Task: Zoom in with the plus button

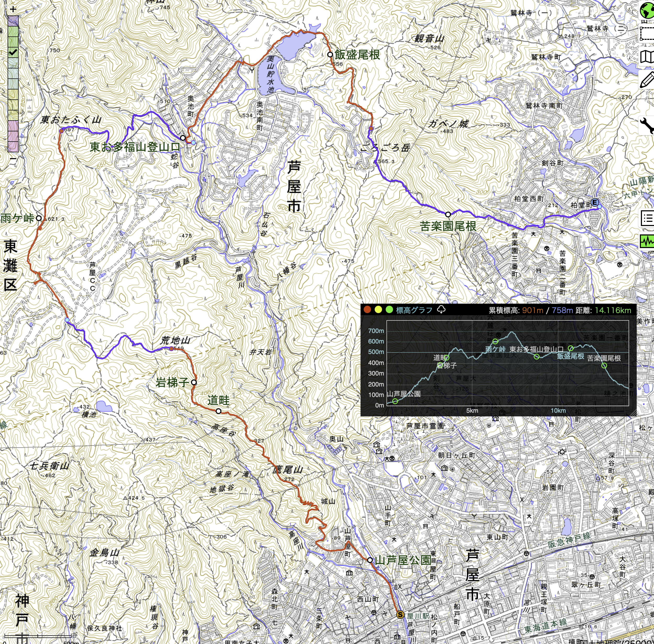Action: [x=13, y=9]
